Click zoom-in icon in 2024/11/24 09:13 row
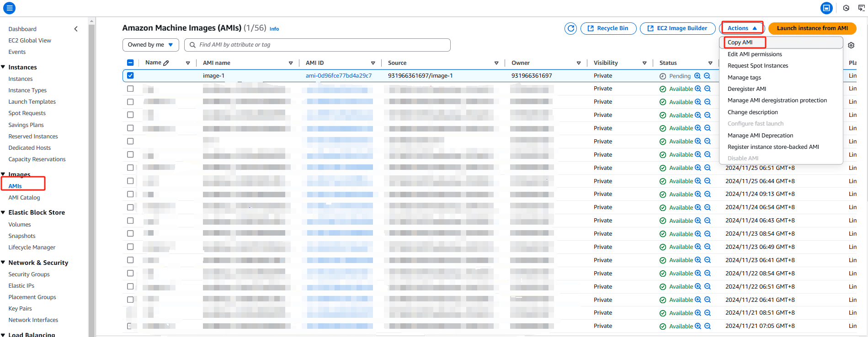The image size is (868, 337). 698,194
